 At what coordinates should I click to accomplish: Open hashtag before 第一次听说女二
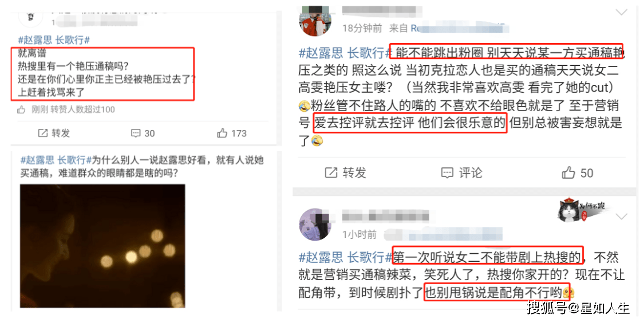pos(345,258)
